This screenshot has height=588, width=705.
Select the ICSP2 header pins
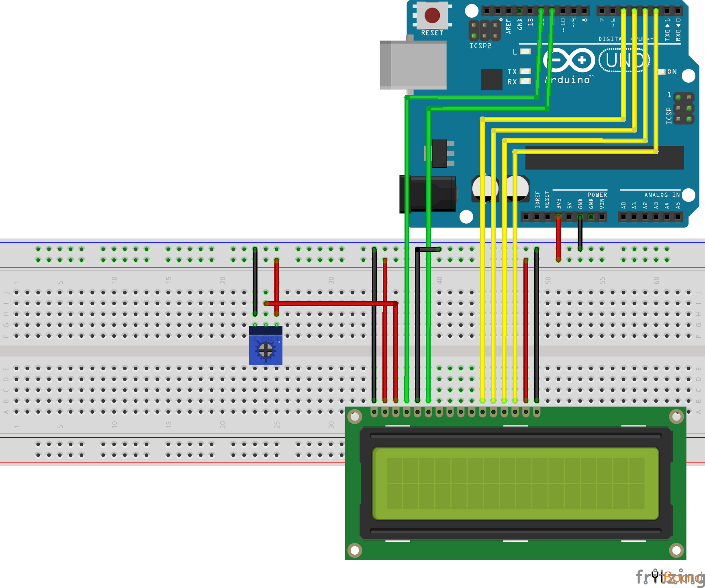pyautogui.click(x=485, y=31)
